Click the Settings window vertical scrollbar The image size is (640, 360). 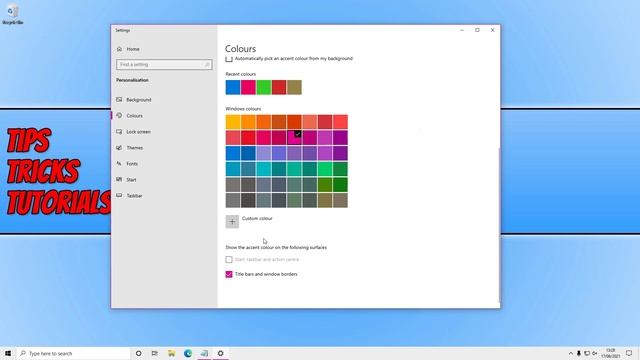point(499,224)
